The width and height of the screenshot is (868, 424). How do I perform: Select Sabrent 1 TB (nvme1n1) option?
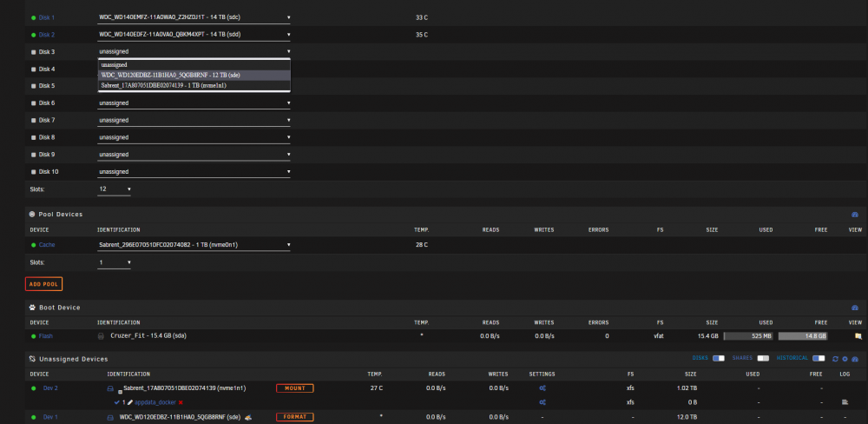194,85
